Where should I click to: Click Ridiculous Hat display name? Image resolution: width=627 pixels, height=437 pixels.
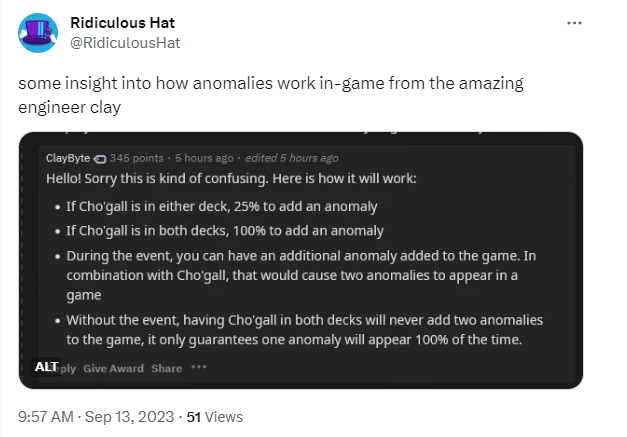122,23
